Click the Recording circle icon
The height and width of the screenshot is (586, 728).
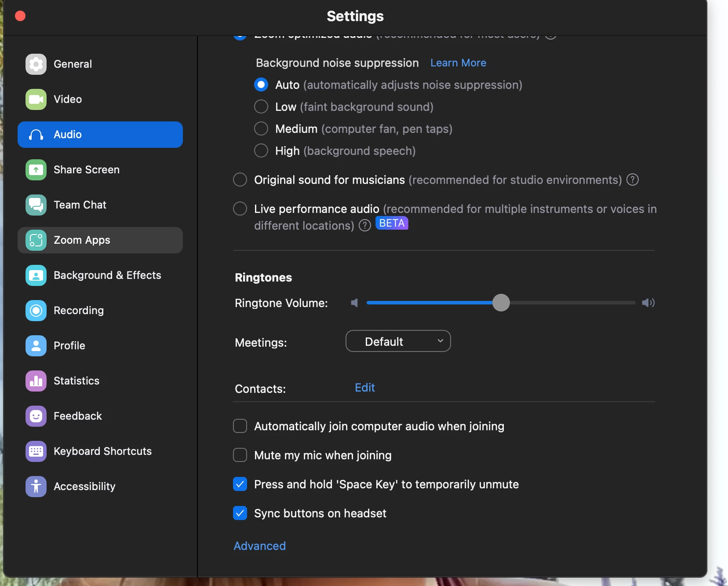tap(36, 311)
